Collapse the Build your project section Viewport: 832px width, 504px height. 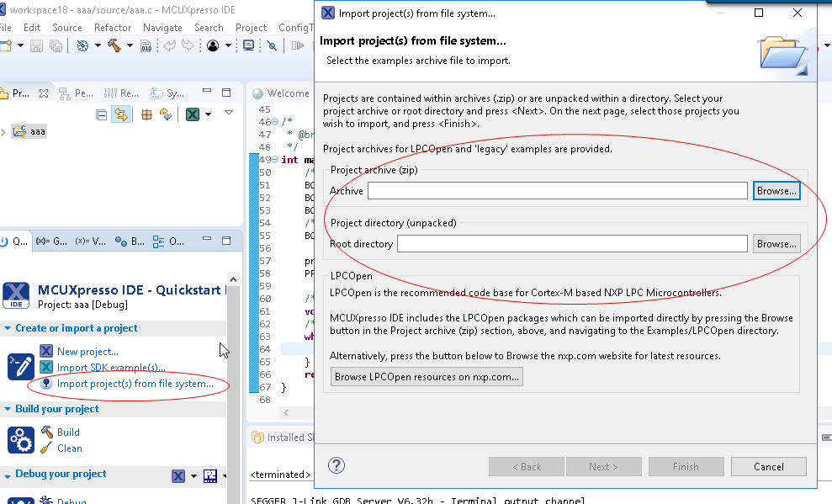(x=8, y=409)
